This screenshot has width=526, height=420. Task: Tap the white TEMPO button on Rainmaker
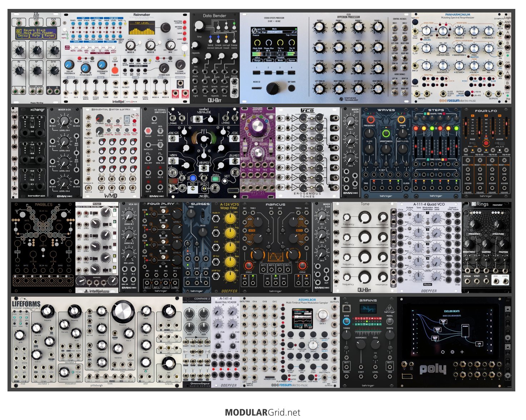tap(185, 49)
